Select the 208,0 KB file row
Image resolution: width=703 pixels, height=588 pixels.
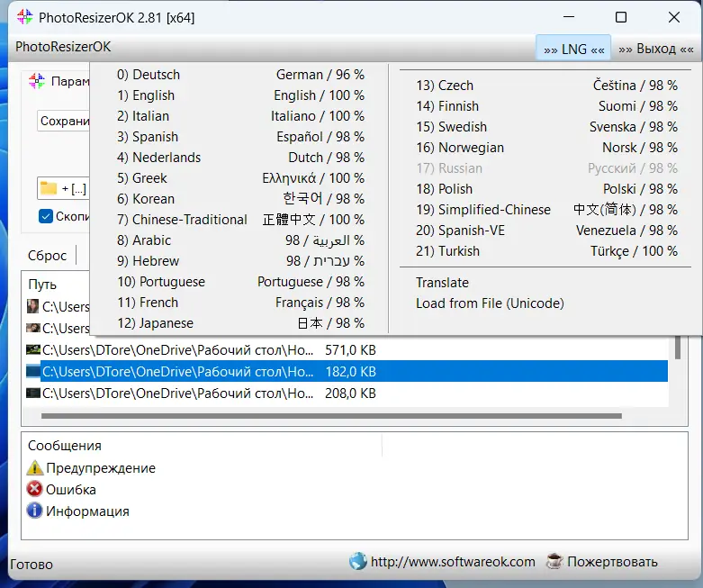click(347, 393)
